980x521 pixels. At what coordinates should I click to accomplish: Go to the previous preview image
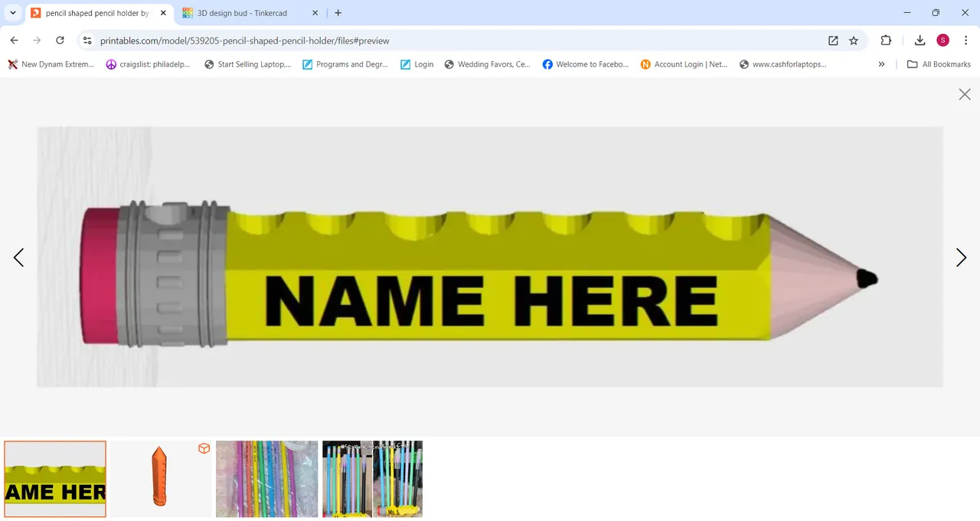click(18, 257)
